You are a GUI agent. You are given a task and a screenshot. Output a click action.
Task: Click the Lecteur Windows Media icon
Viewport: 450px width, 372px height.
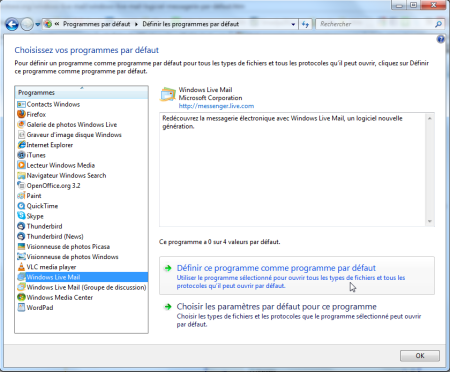[x=21, y=165]
